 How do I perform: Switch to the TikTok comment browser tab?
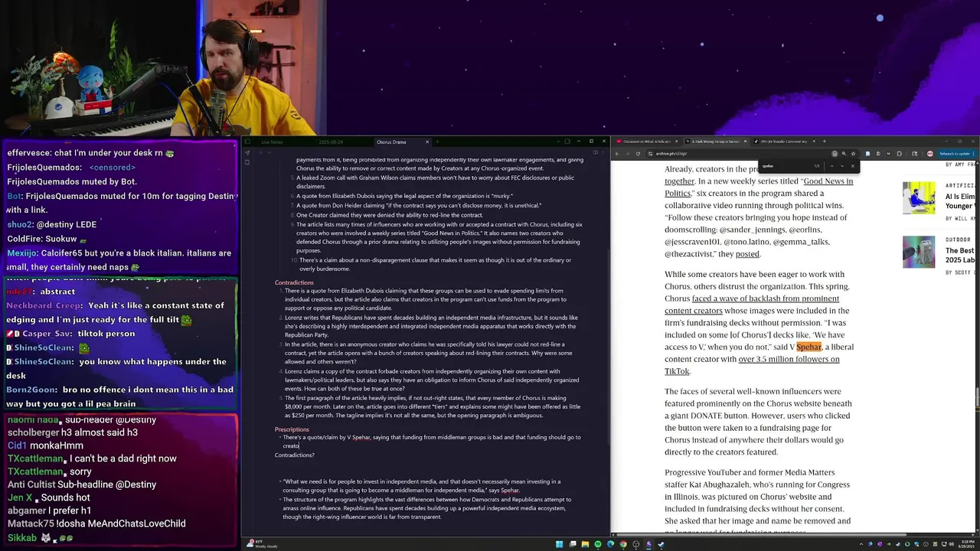785,141
